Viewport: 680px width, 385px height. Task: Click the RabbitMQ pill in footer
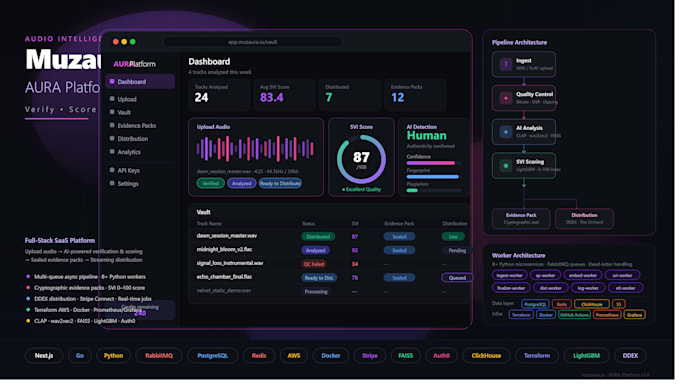click(159, 356)
